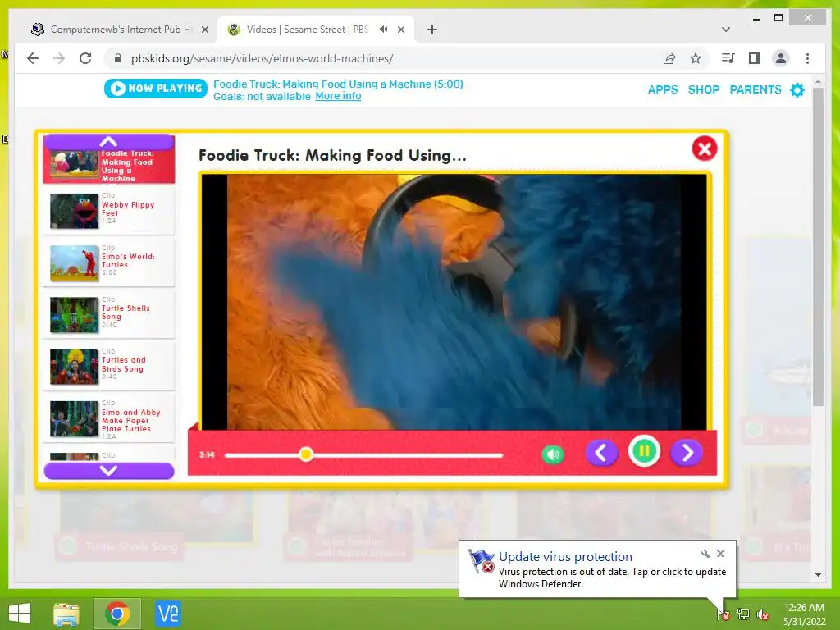
Task: Click the muted volume tray icon
Action: 763,614
